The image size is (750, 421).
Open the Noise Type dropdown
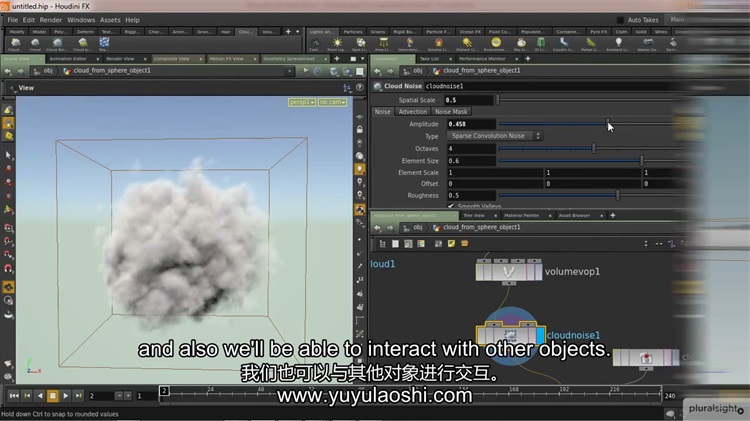point(495,136)
